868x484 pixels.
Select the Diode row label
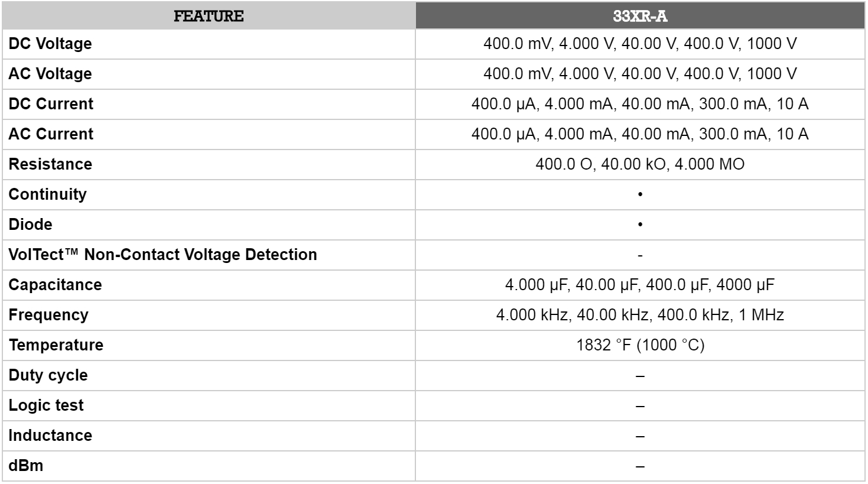coord(30,225)
